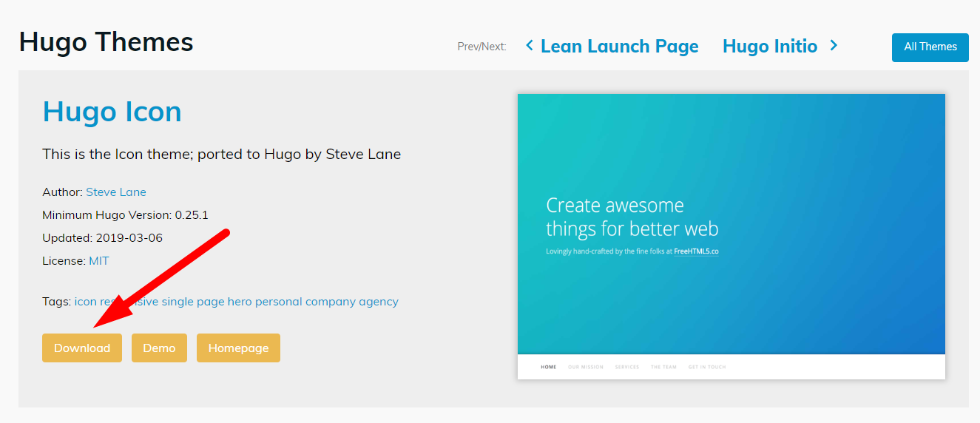Filter by the "hero" tag

240,302
